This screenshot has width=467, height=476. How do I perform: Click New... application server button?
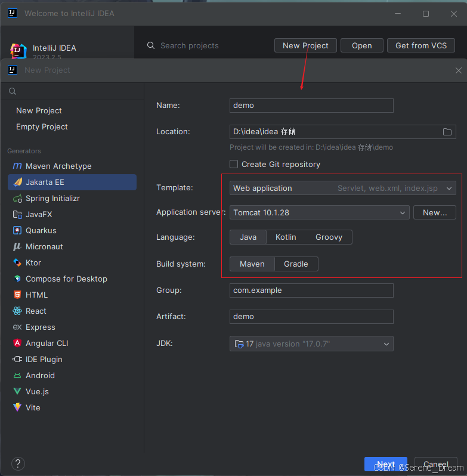(435, 212)
